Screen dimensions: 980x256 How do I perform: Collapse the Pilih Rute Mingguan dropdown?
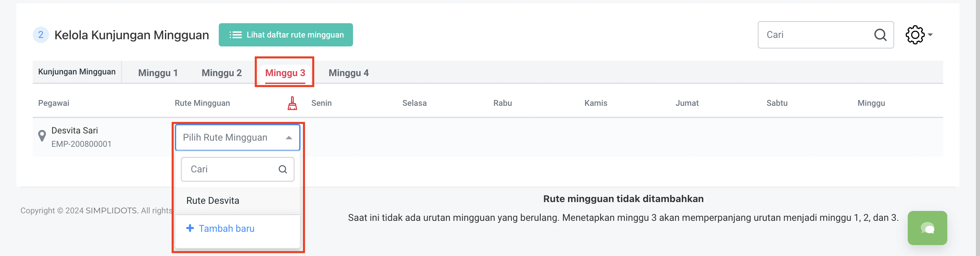point(289,138)
